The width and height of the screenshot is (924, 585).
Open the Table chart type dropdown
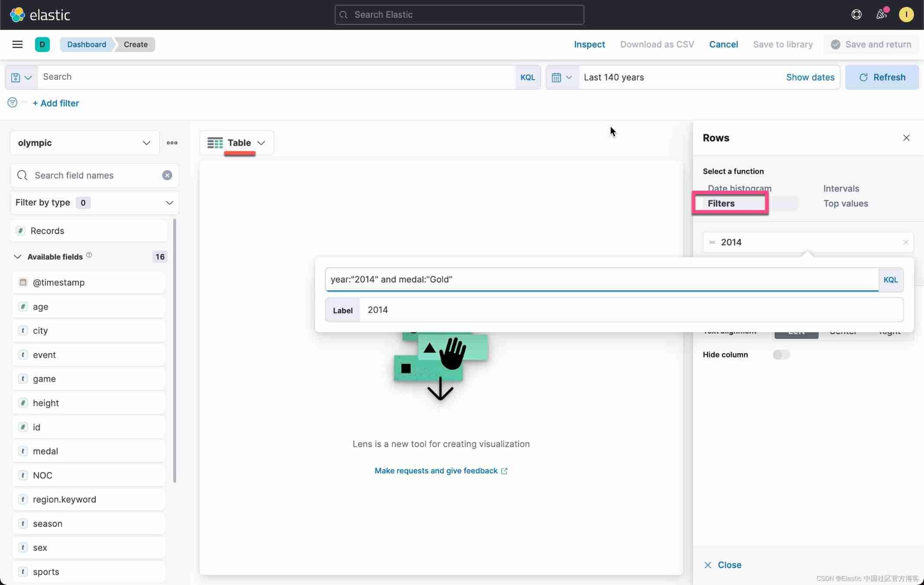(x=237, y=143)
